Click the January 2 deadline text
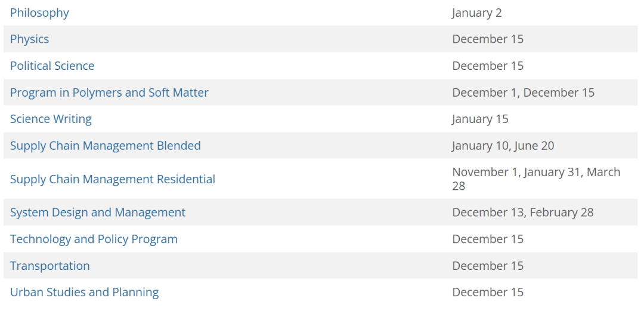The width and height of the screenshot is (644, 329). click(477, 13)
